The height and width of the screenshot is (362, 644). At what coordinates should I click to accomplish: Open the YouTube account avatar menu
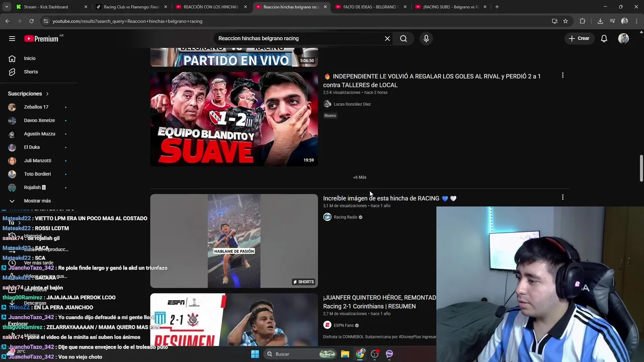pyautogui.click(x=624, y=38)
